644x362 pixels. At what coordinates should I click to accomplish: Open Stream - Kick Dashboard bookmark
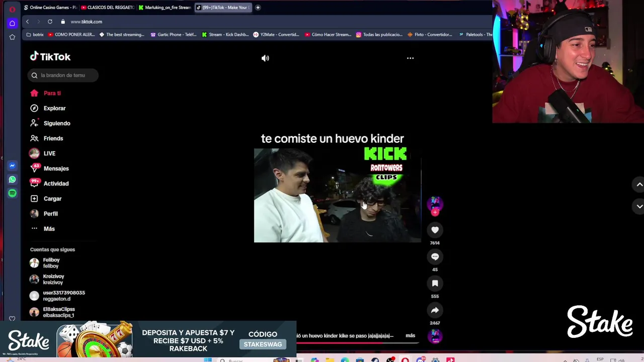point(225,35)
